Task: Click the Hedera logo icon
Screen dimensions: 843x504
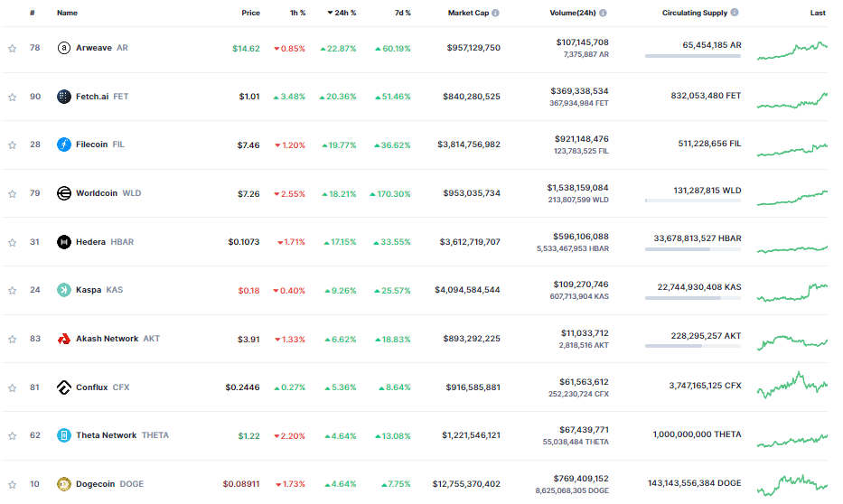Action: pyautogui.click(x=64, y=242)
